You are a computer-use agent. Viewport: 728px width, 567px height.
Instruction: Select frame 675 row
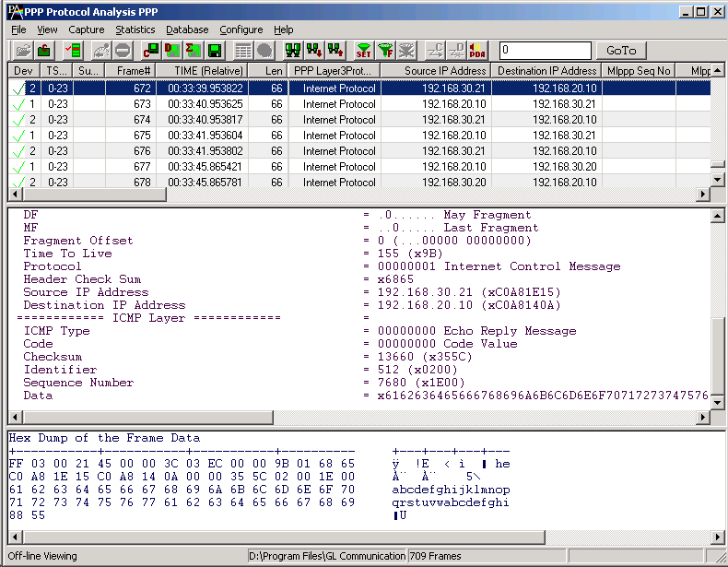(358, 136)
